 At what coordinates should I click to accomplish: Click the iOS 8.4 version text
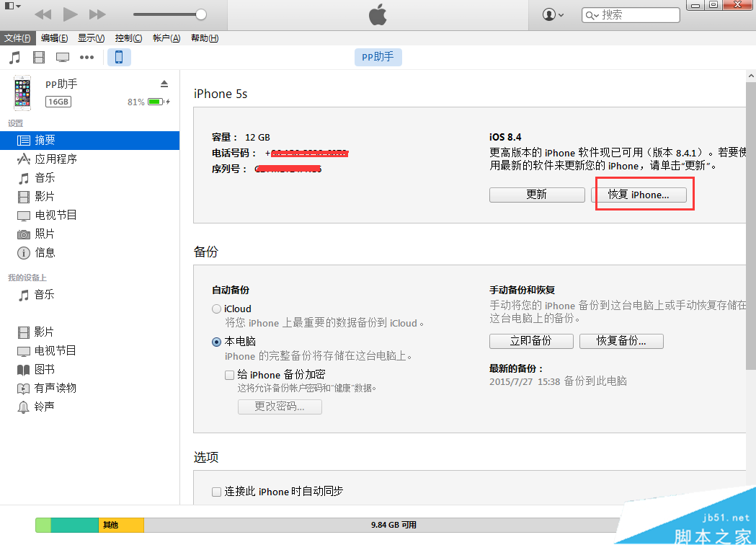point(504,137)
